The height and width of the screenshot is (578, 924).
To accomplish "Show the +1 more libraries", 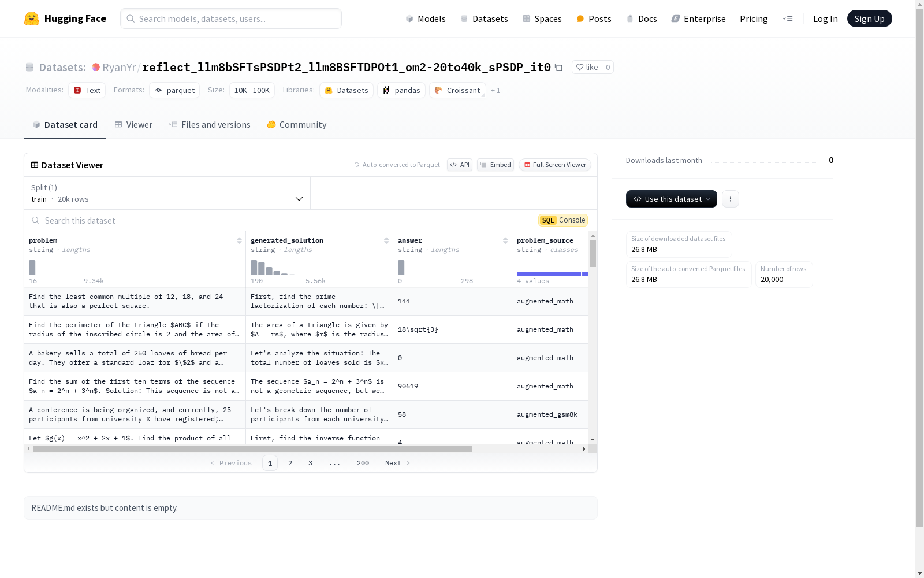I will click(x=495, y=91).
